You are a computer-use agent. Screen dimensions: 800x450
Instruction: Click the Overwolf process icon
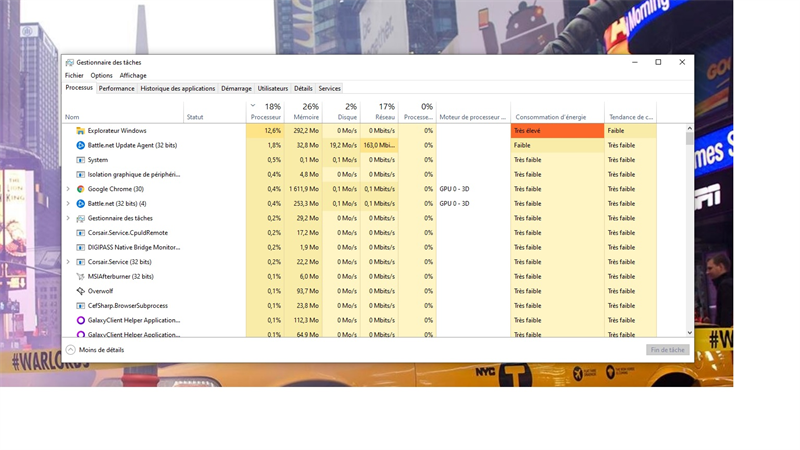pos(80,291)
